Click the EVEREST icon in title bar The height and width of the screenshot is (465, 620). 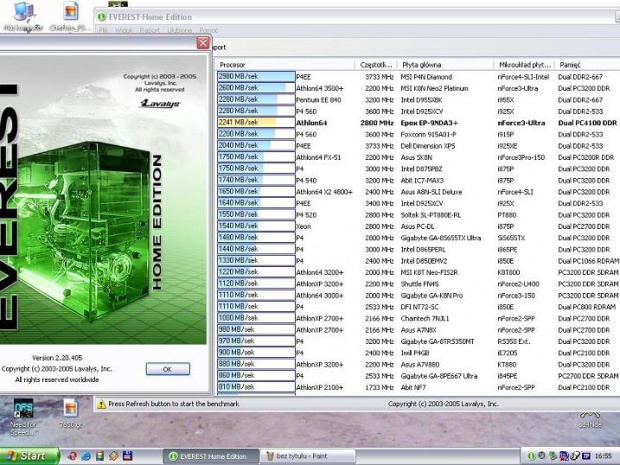[100, 16]
